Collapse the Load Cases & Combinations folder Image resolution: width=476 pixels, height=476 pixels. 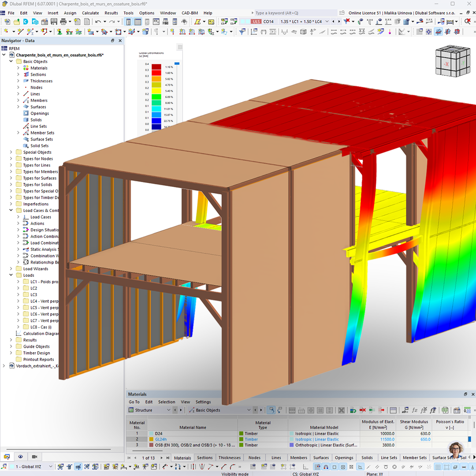tap(10, 210)
